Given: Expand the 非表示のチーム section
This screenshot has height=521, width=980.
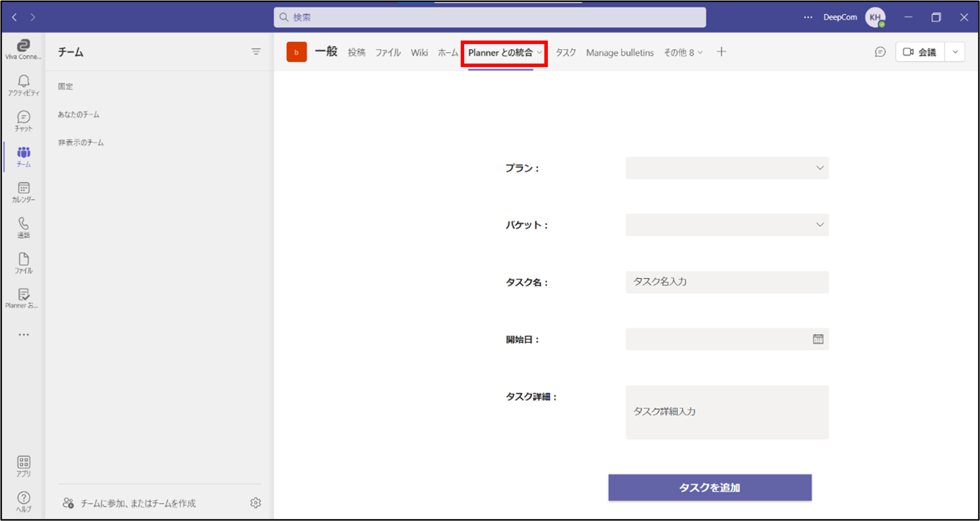Looking at the screenshot, I should tap(81, 143).
